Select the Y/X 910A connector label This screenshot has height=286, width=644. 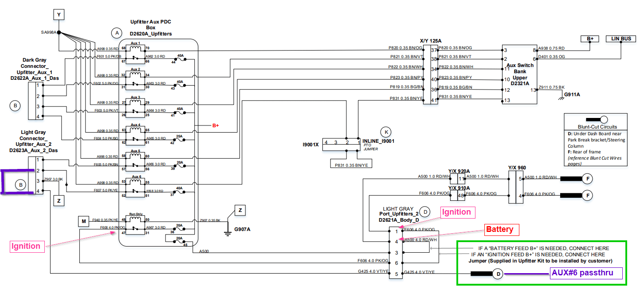point(459,188)
